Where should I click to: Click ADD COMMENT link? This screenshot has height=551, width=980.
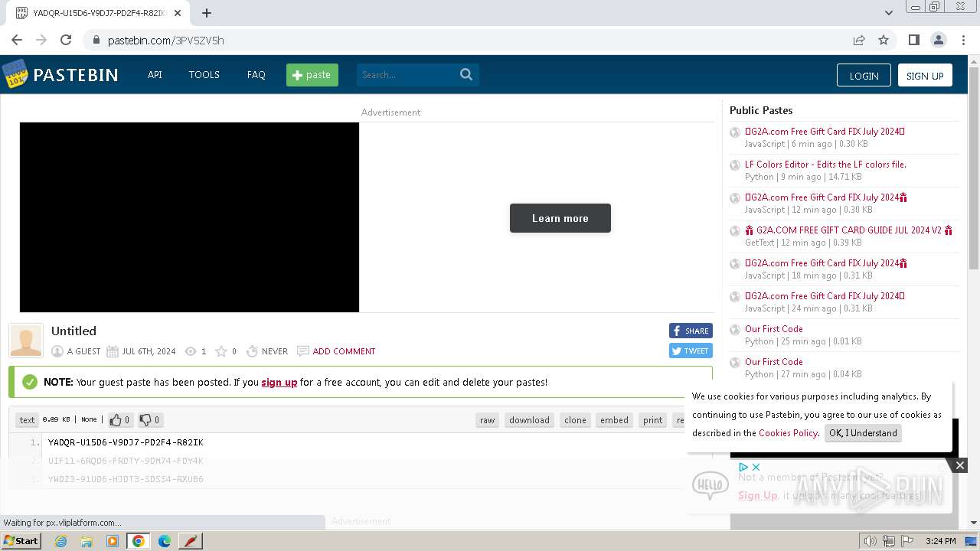(344, 351)
